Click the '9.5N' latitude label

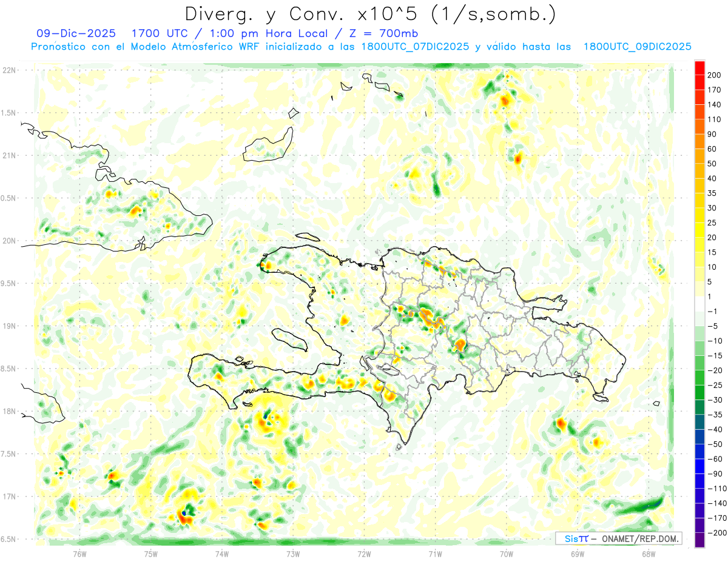point(8,283)
